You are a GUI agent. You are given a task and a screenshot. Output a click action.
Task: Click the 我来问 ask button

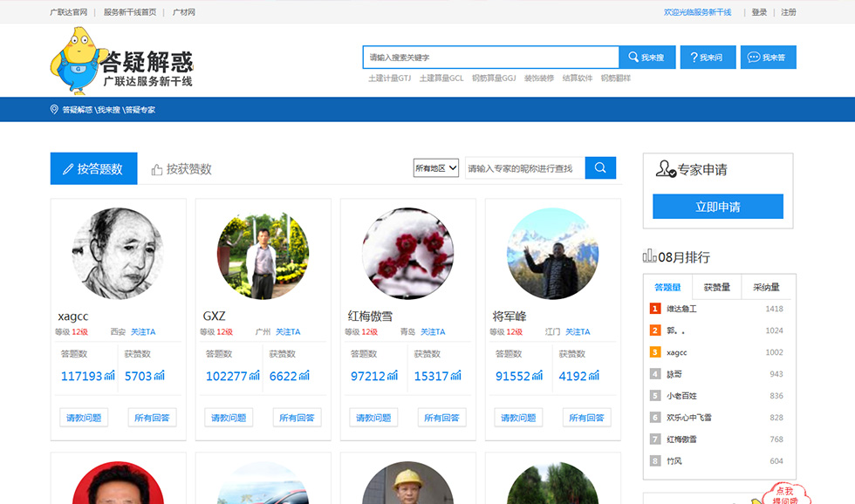[x=708, y=58]
